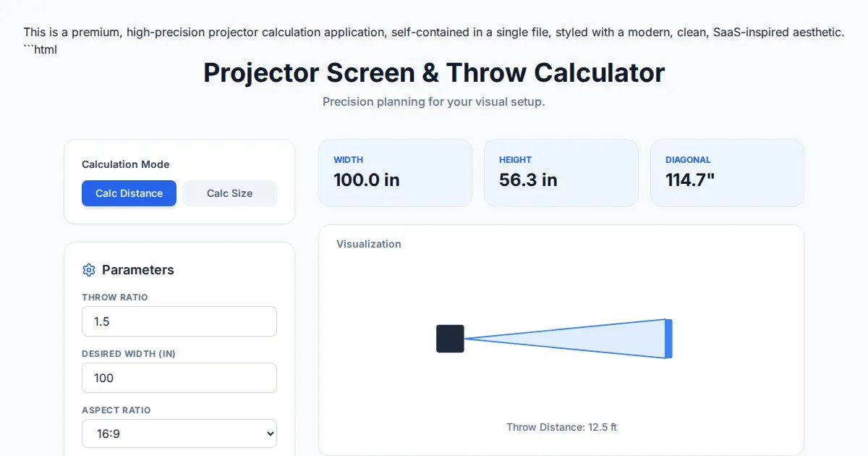Select the Height 56.3 in result card
The width and height of the screenshot is (868, 456).
(561, 173)
